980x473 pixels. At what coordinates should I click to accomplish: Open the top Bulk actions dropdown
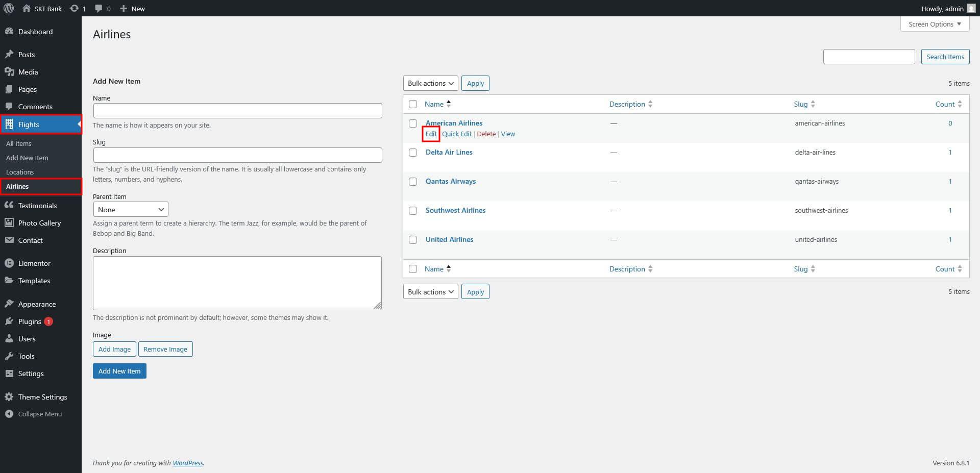click(431, 83)
